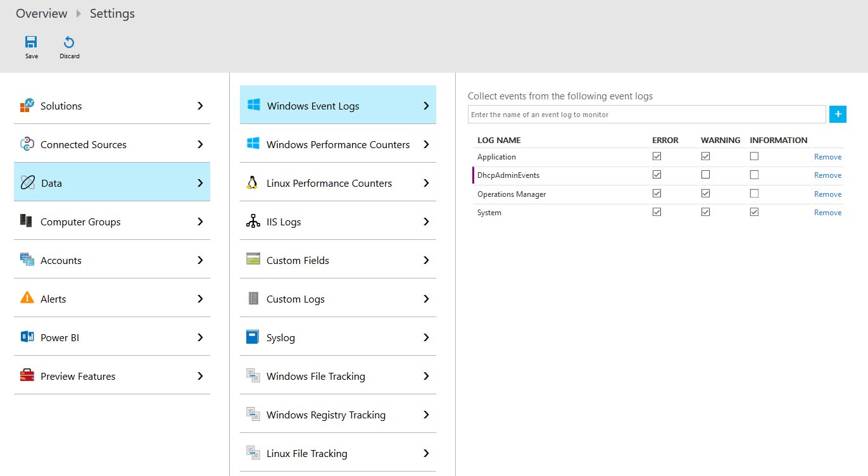Screen dimensions: 868x476
Task: Open the Accounts settings menu item
Action: 61,260
